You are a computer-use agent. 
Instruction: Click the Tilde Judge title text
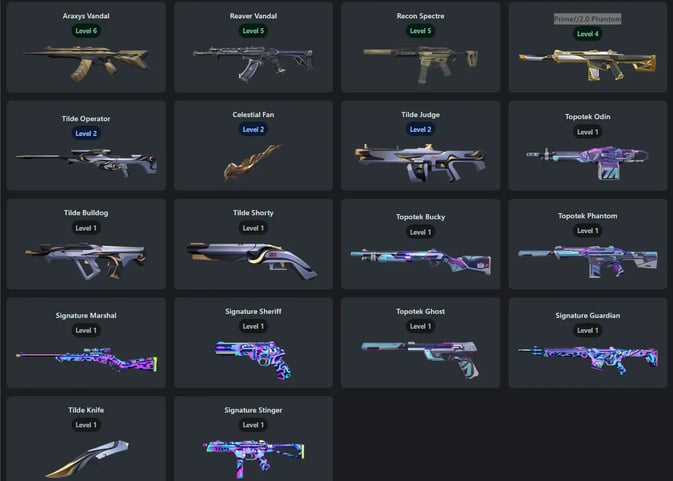pyautogui.click(x=420, y=115)
